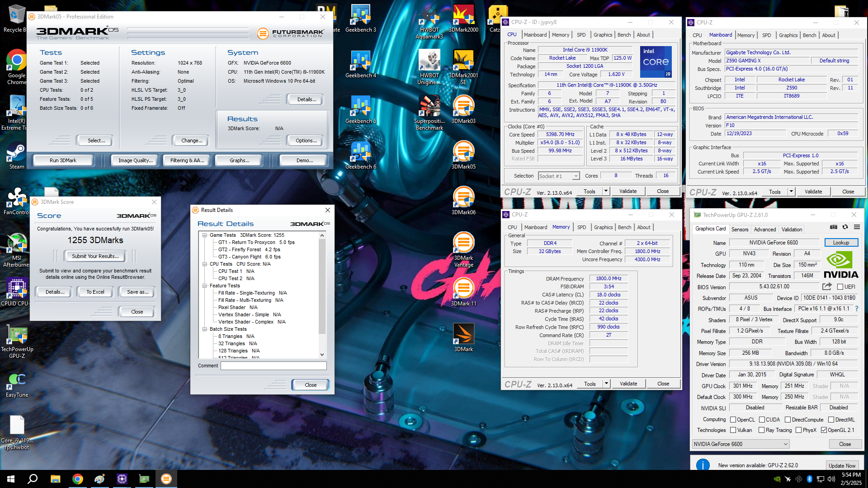
Task: Click Submit Your Results button
Action: (95, 256)
